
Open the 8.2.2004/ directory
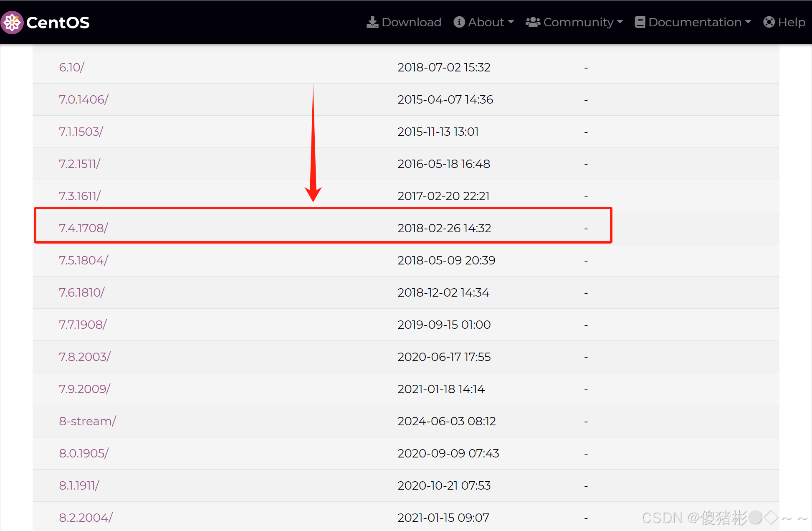point(86,518)
